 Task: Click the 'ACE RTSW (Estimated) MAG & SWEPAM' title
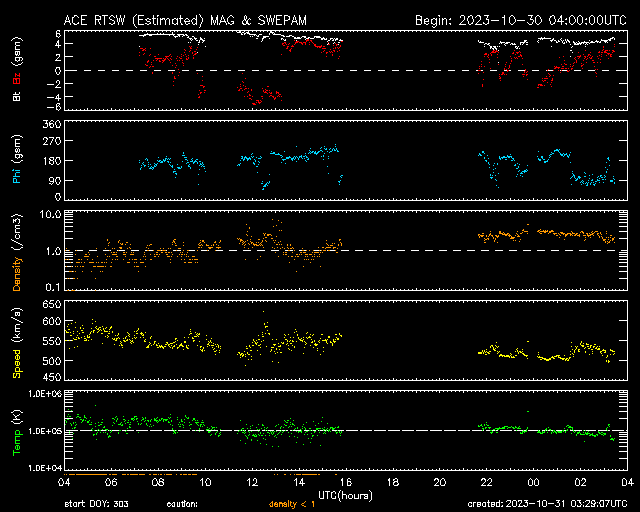[x=185, y=20]
